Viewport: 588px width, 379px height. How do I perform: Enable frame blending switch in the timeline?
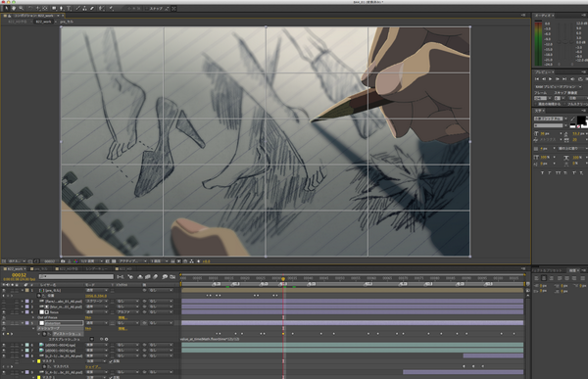(x=147, y=277)
